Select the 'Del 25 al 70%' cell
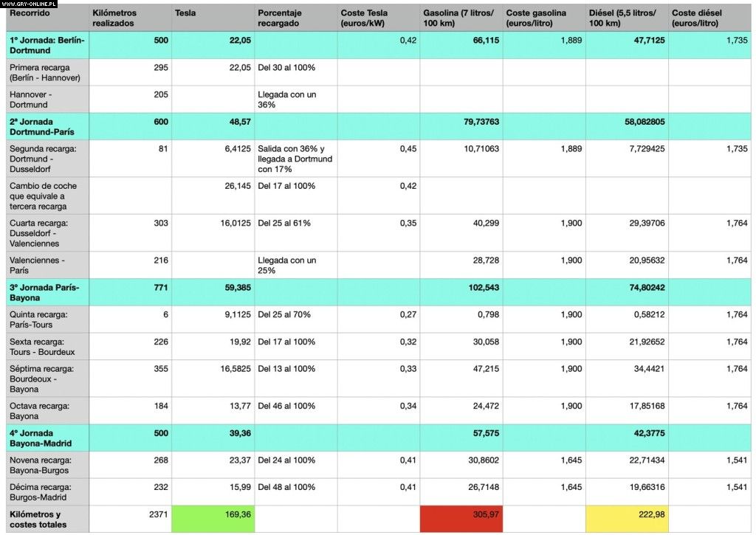756x535 pixels. coord(284,314)
